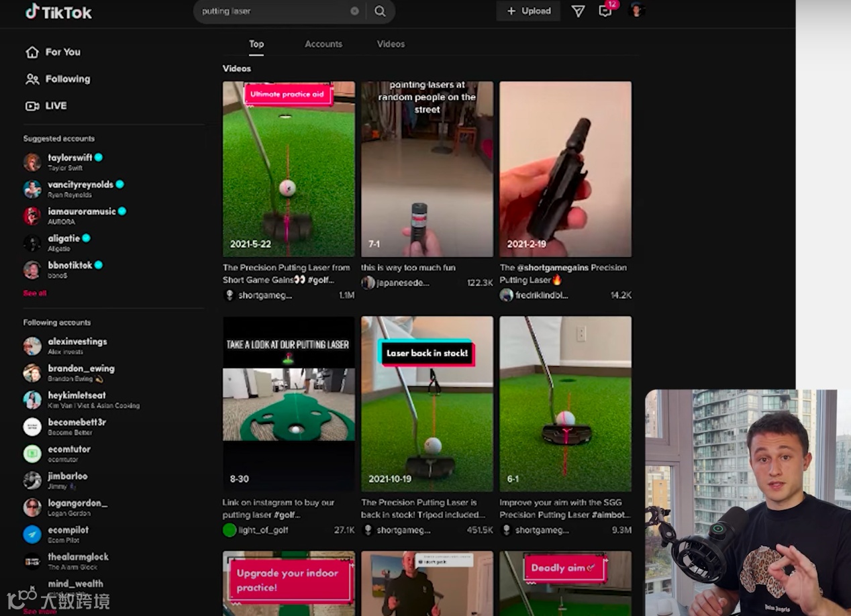The height and width of the screenshot is (616, 851).
Task: Open the 6-1 dated putting video
Action: [565, 404]
